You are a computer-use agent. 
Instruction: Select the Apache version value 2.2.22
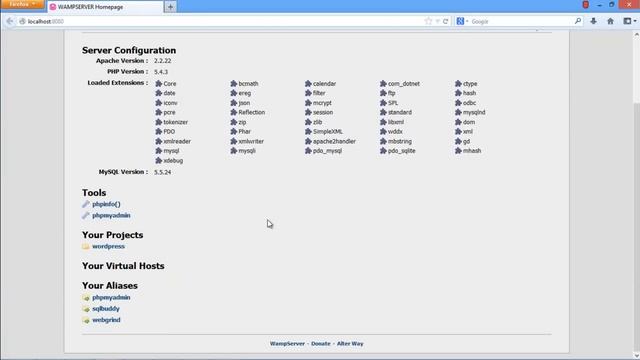tap(162, 61)
